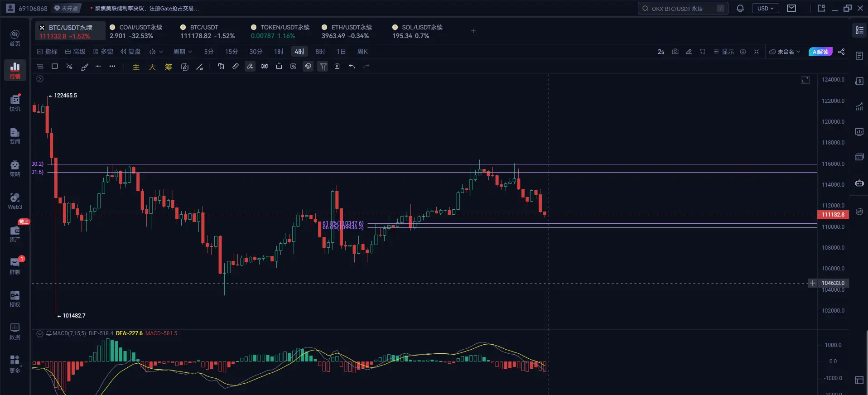Select the 8时 timeframe
The image size is (868, 395).
(320, 52)
